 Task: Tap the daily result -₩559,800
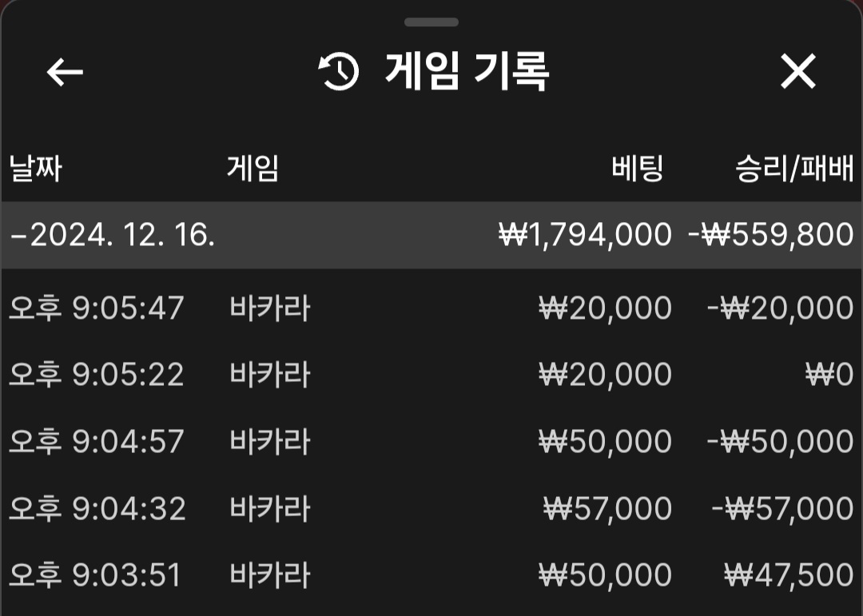(770, 235)
